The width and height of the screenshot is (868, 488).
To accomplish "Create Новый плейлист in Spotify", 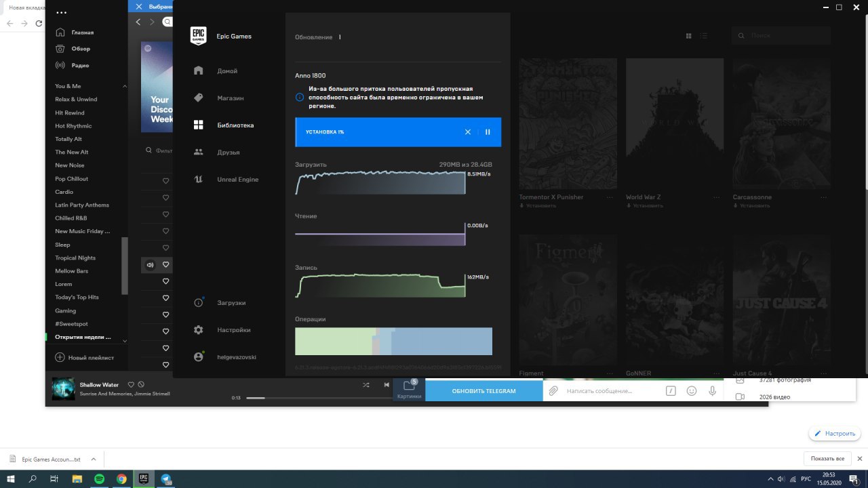I will (85, 357).
